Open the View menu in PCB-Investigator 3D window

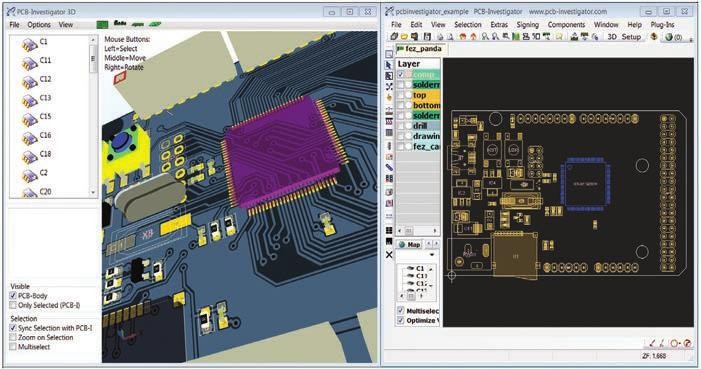click(x=66, y=25)
